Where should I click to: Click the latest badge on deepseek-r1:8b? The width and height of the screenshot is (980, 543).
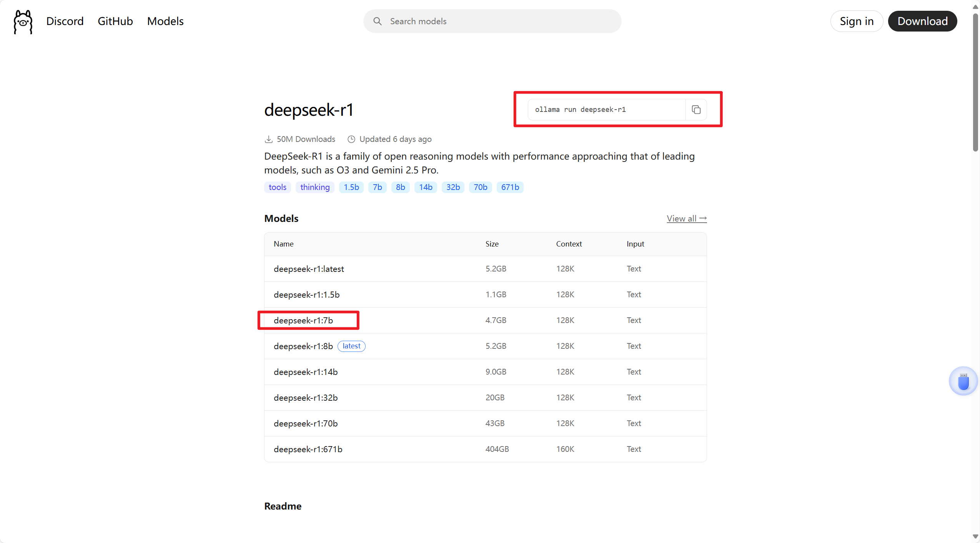pyautogui.click(x=351, y=346)
